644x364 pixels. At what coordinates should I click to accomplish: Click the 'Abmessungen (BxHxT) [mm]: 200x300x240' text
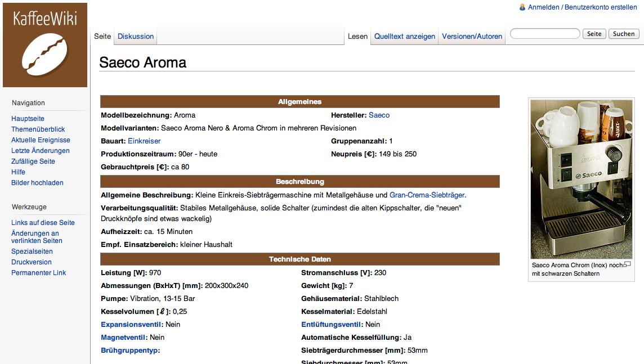[175, 286]
